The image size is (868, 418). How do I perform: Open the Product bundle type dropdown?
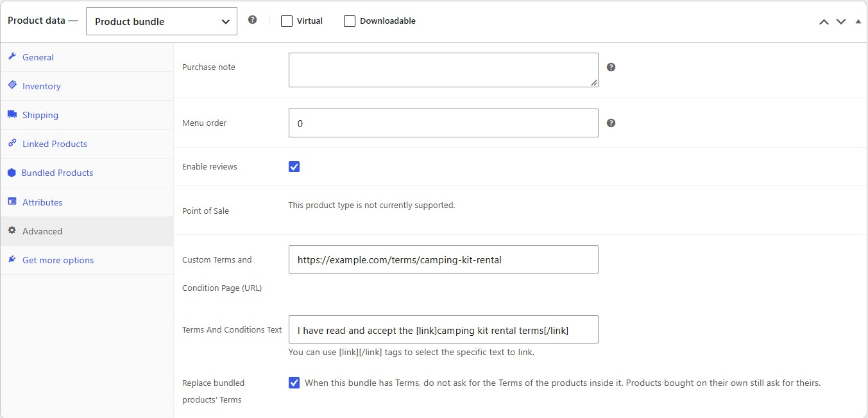(162, 21)
